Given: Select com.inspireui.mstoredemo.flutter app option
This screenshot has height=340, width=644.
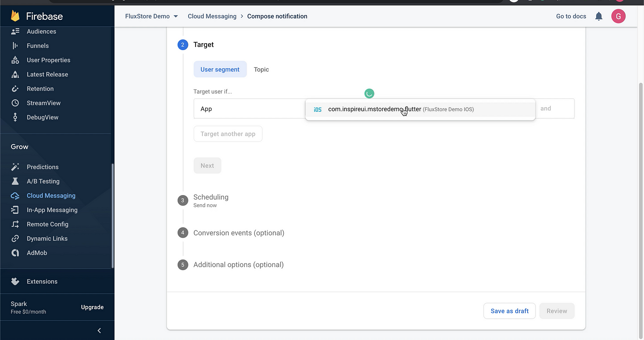Looking at the screenshot, I should 420,109.
